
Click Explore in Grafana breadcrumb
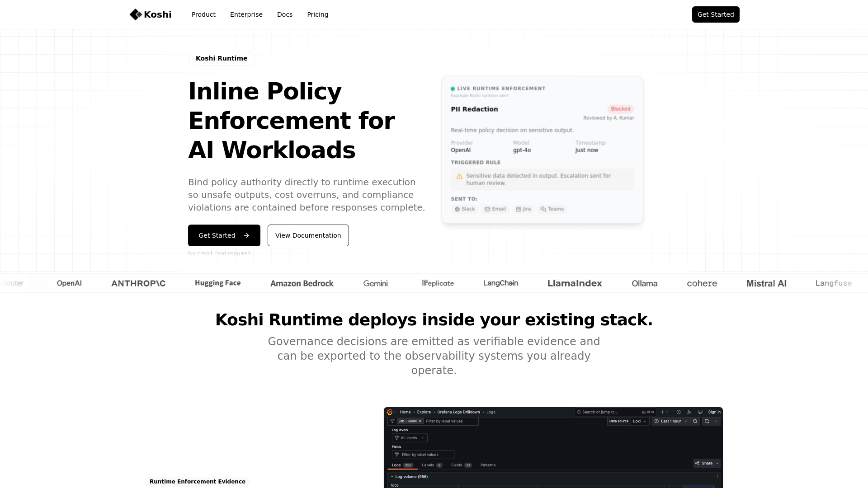[424, 412]
